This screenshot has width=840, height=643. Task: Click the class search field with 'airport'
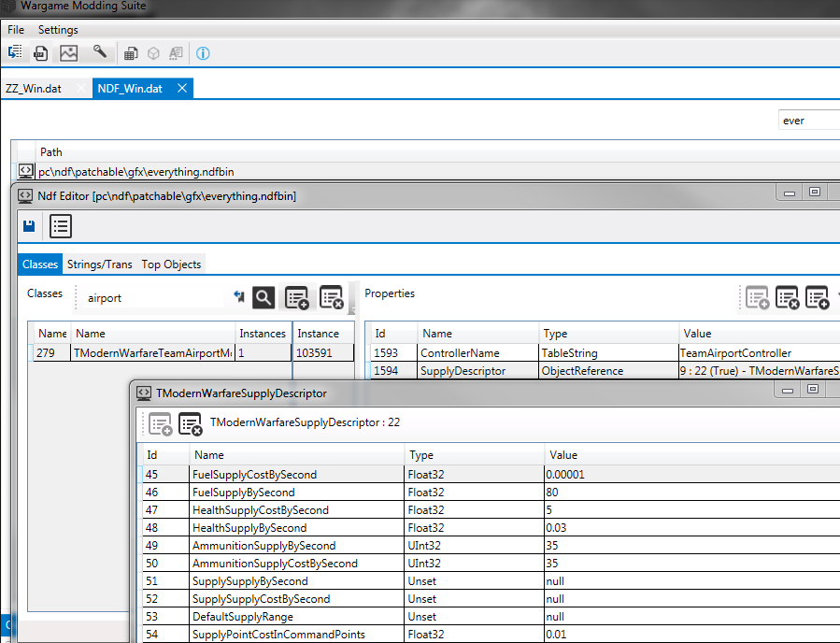[155, 298]
